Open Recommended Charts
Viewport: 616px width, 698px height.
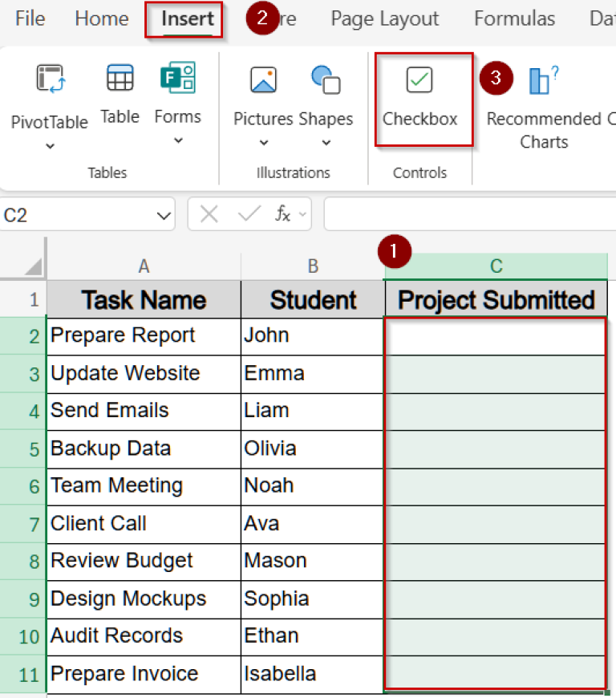(544, 80)
